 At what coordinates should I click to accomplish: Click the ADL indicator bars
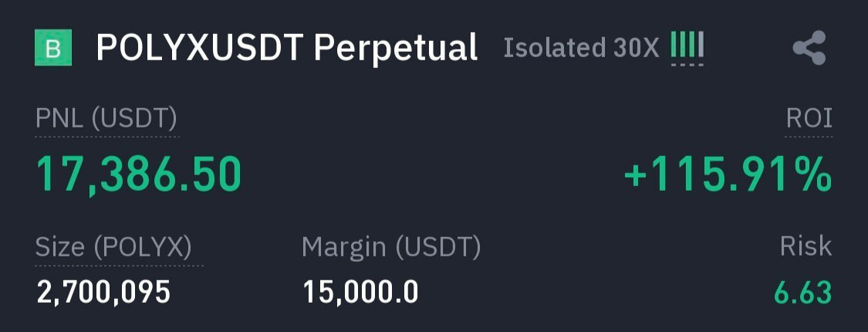[687, 46]
